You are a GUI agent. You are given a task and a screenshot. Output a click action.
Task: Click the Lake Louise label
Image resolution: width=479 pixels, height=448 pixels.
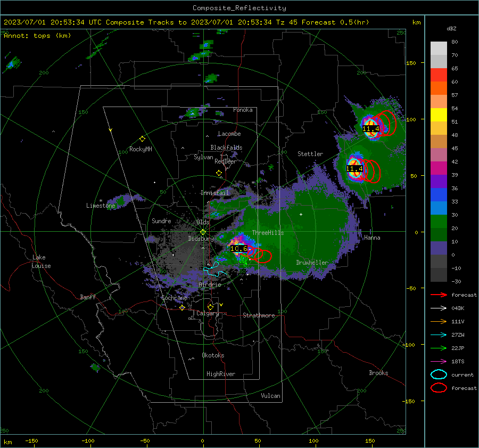[x=42, y=262]
